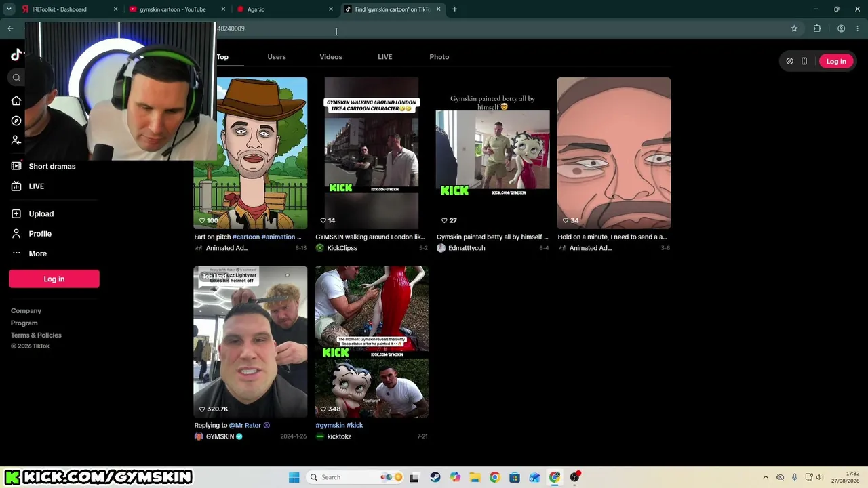Open the taskbar clock and date

(846, 477)
